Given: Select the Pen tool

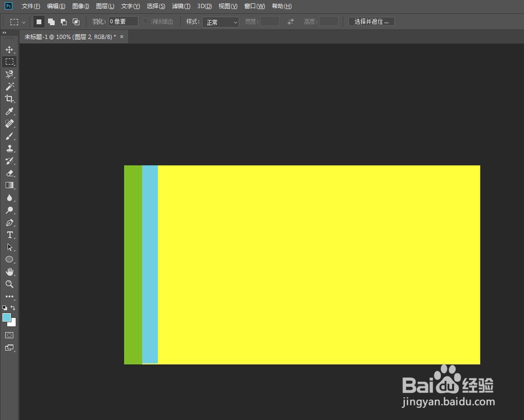Looking at the screenshot, I should pos(9,223).
